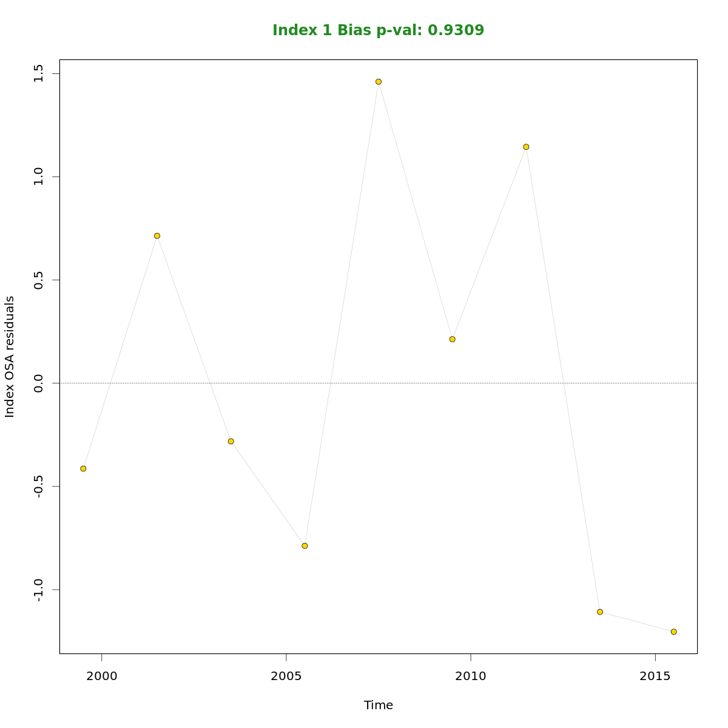
Task: Select the highest data point near 1.5
Action: coord(379,82)
